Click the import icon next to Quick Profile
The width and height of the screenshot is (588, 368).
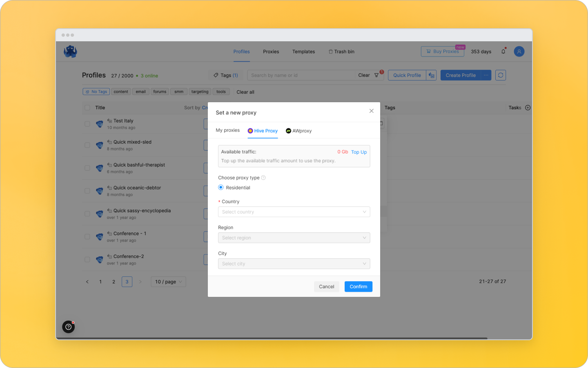pyautogui.click(x=432, y=75)
